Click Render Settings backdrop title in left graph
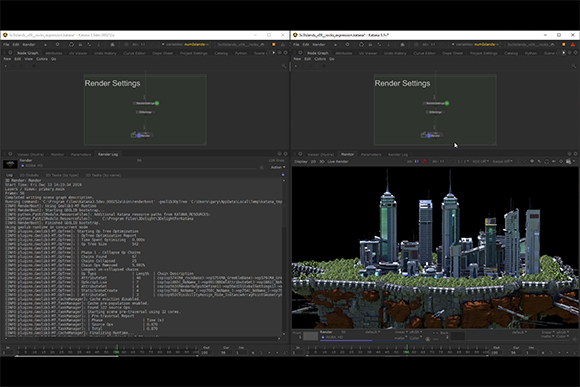This screenshot has width=580, height=387. 112,83
